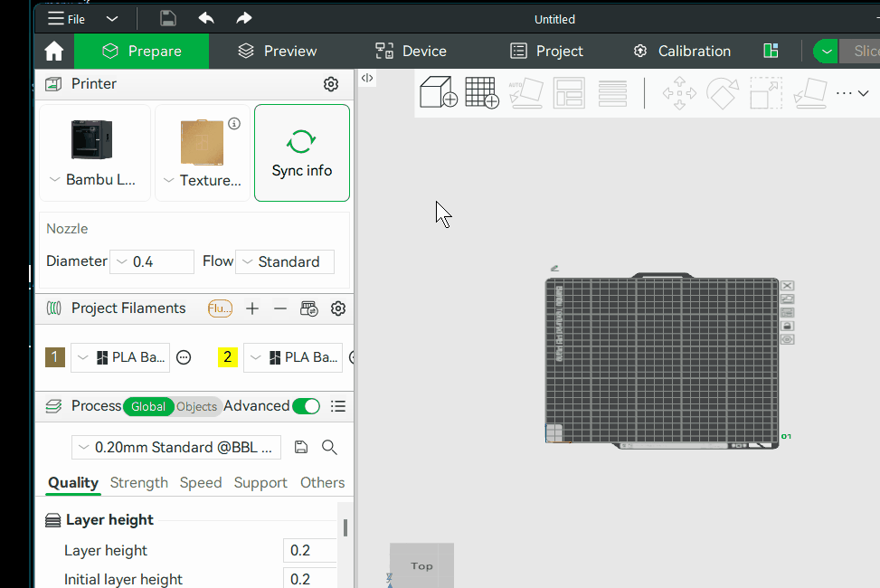Image resolution: width=880 pixels, height=588 pixels.
Task: Open the nozzle Diameter 0.4 dropdown
Action: [152, 261]
